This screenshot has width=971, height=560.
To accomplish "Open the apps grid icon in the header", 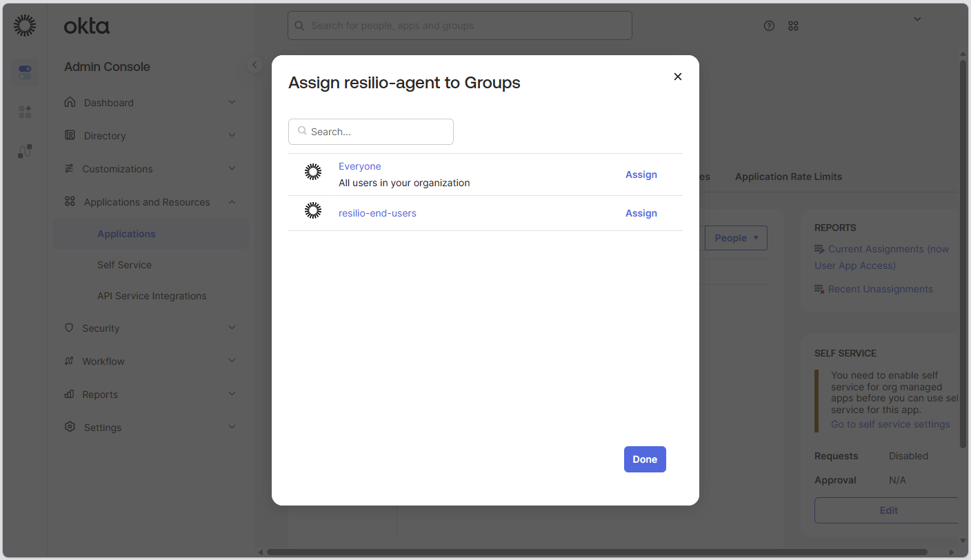I will pyautogui.click(x=793, y=26).
